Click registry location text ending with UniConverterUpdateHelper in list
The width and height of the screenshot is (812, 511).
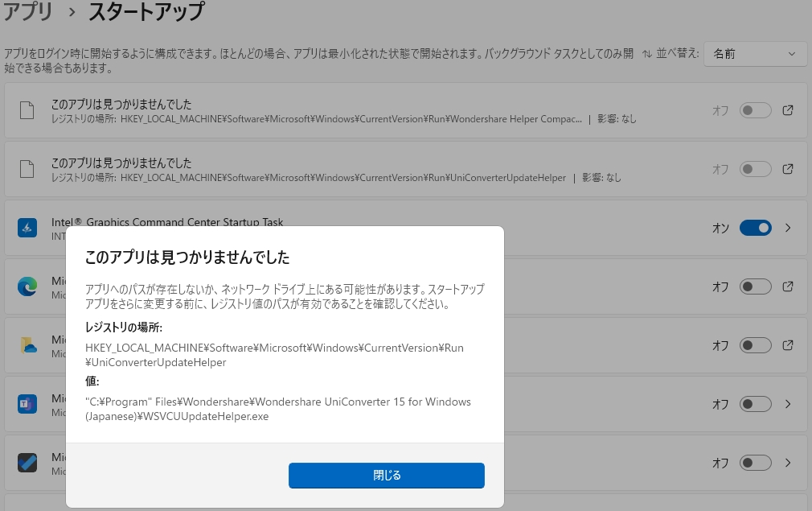(x=308, y=177)
